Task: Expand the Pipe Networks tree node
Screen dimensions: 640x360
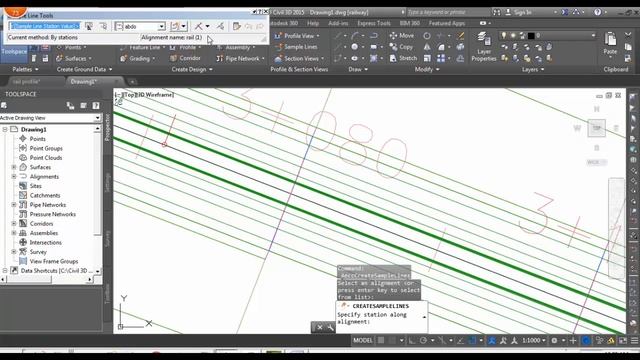Action: (14, 205)
